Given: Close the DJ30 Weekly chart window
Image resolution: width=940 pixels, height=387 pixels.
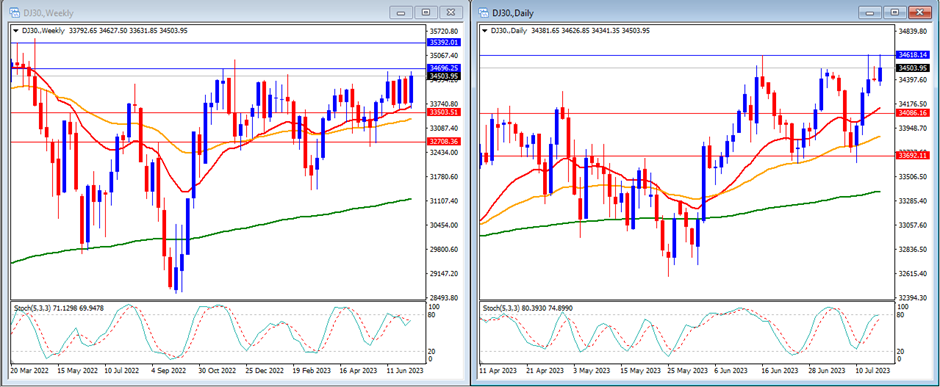Looking at the screenshot, I should point(451,12).
